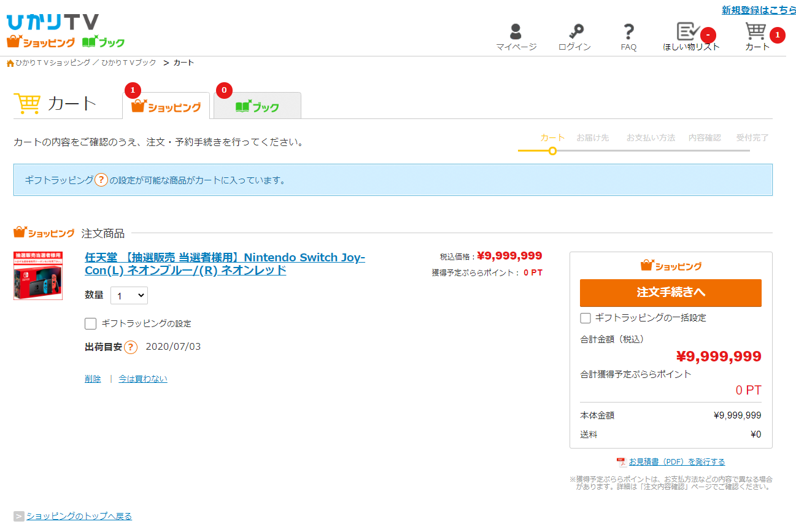Click the home icon in breadcrumb
The image size is (796, 532).
coord(10,63)
